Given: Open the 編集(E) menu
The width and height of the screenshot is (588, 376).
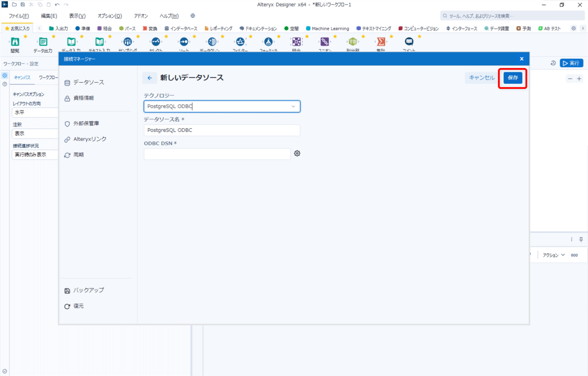Looking at the screenshot, I should [x=49, y=16].
